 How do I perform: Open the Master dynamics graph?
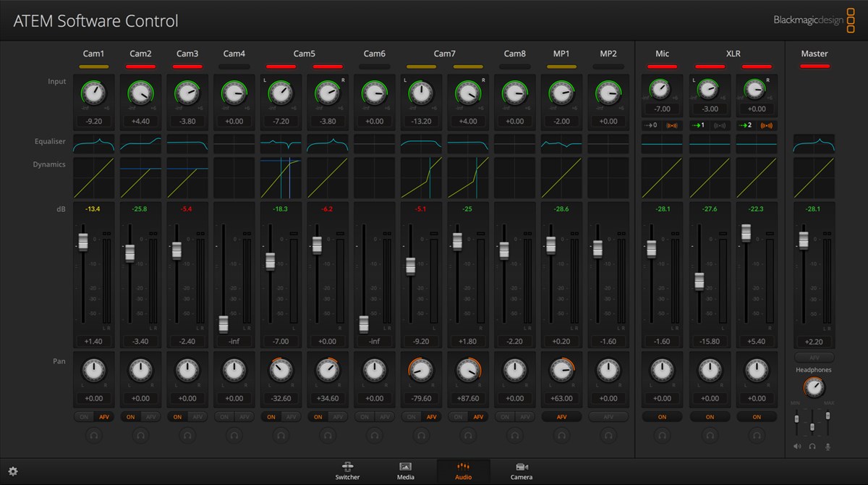point(814,178)
